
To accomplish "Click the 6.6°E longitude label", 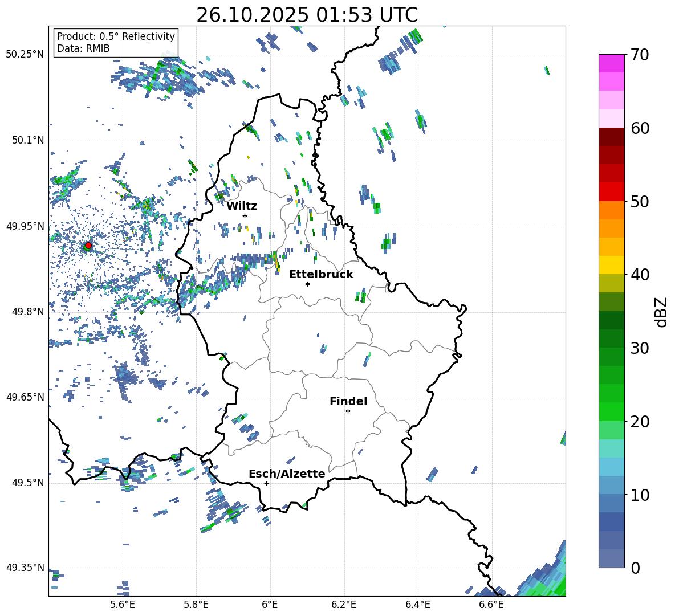I will 491,605.
